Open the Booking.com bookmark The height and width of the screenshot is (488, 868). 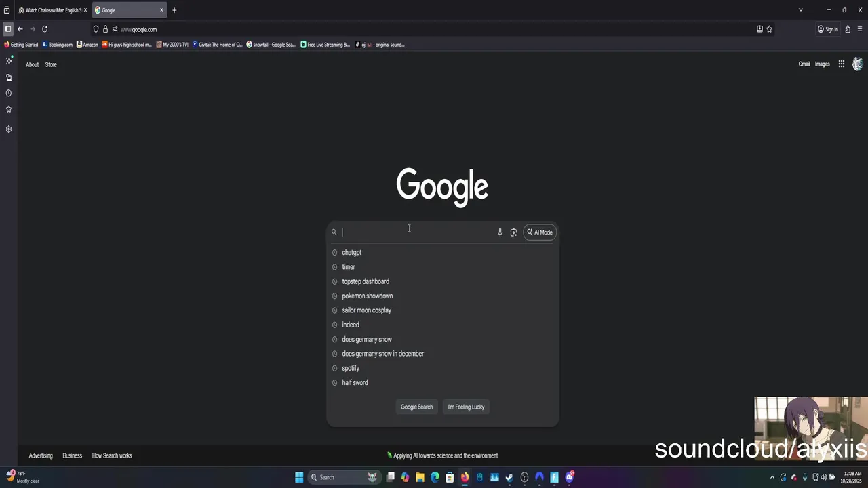pyautogui.click(x=57, y=45)
